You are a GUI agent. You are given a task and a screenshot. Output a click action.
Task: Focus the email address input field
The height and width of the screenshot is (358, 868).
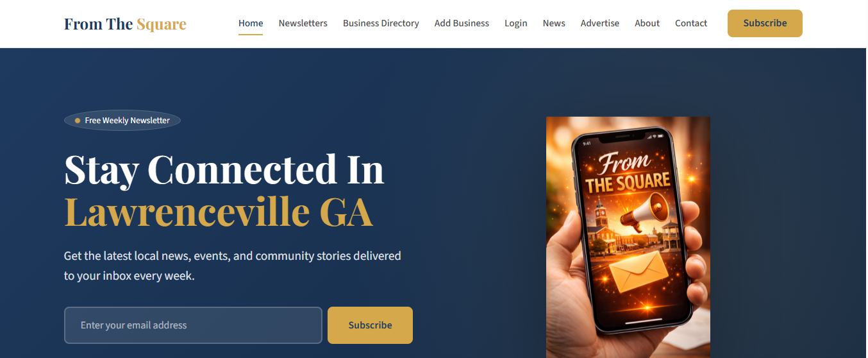pyautogui.click(x=193, y=325)
